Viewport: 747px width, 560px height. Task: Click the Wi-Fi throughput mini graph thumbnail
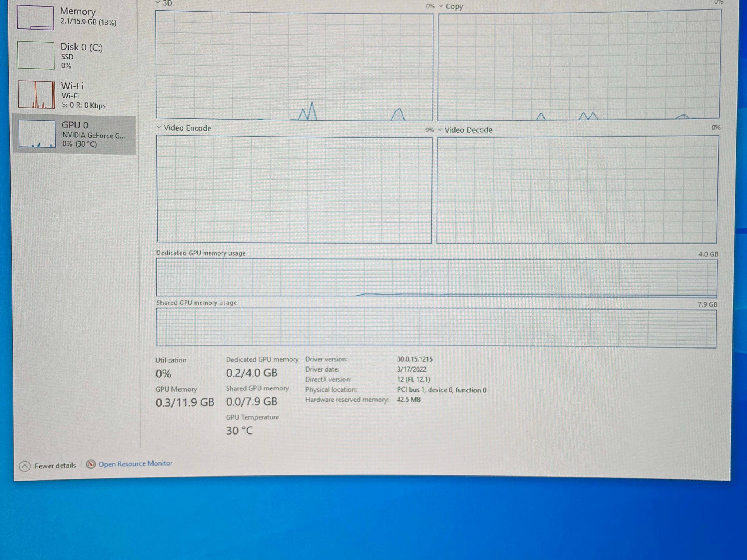point(36,94)
